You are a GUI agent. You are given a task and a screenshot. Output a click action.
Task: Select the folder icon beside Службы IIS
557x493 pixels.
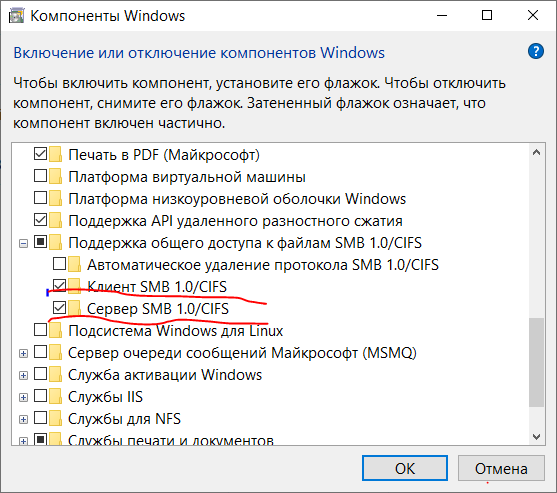click(x=55, y=396)
